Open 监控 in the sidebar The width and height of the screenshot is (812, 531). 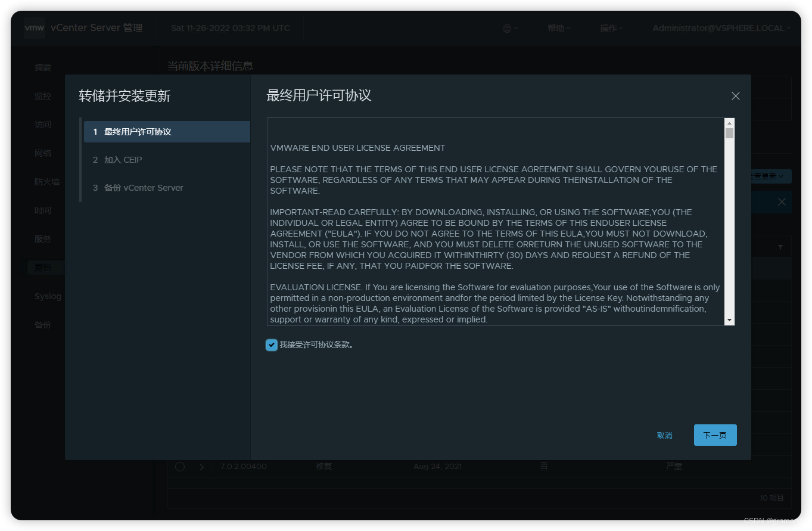43,96
